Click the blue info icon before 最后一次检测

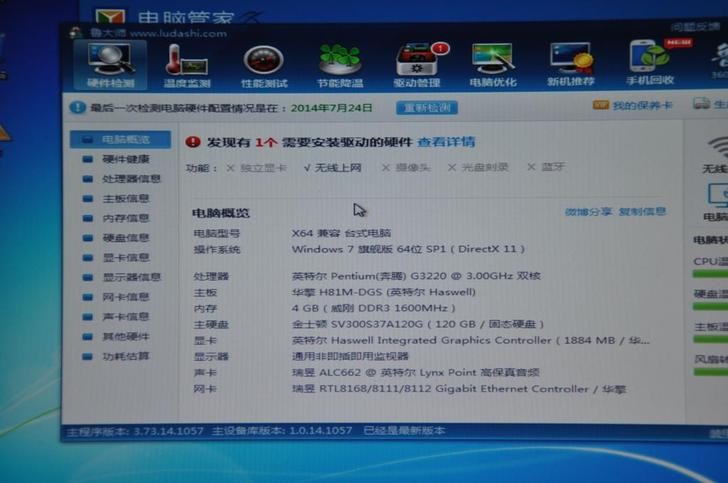77,108
